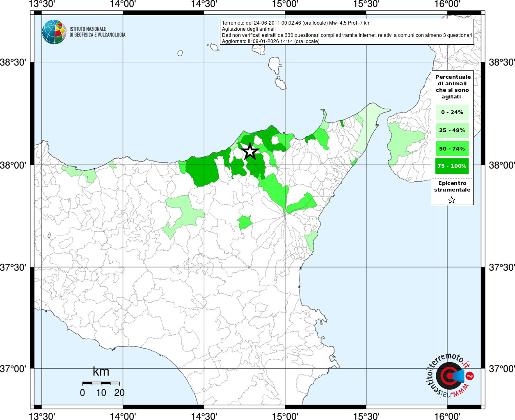
Task: Click the 'Terremoto del 24-06-2011' title line
Action: point(296,23)
